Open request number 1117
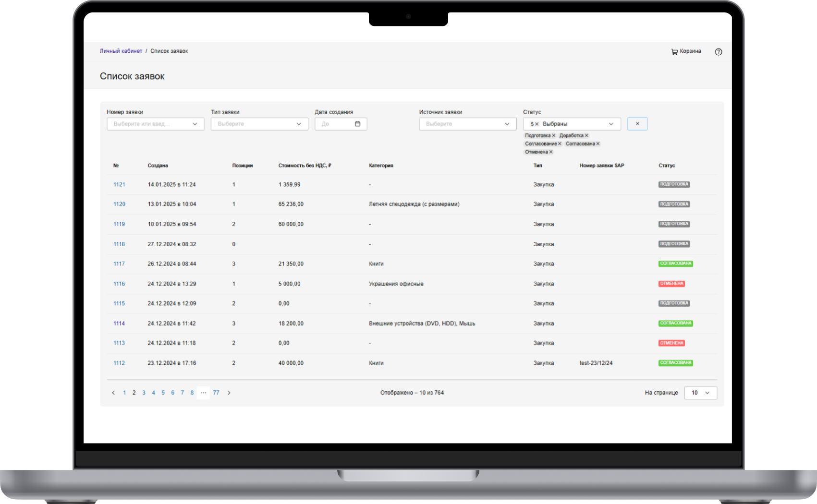The width and height of the screenshot is (817, 504). click(x=119, y=264)
